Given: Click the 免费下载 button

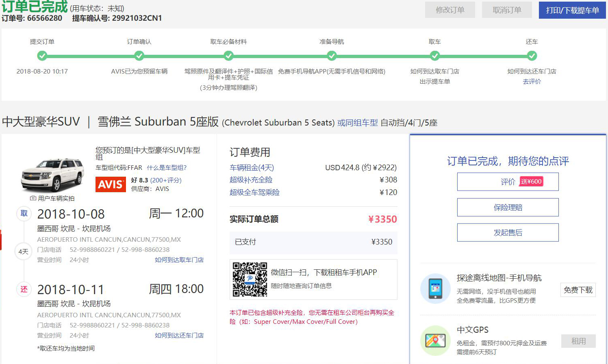Looking at the screenshot, I should coord(578,290).
